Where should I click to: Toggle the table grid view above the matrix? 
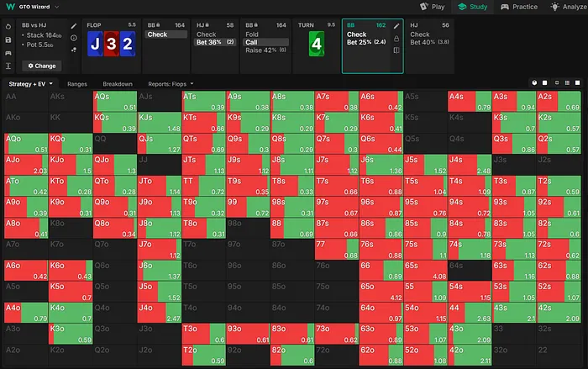tap(569, 84)
